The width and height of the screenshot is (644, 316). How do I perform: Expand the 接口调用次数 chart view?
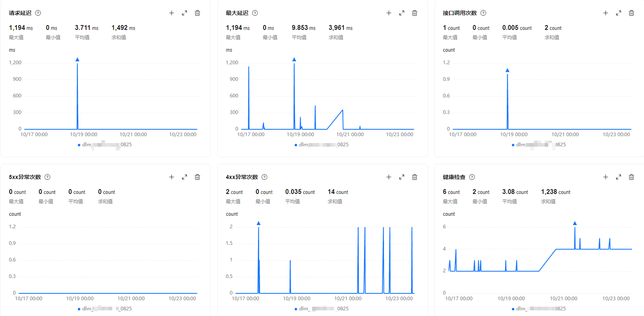(619, 13)
